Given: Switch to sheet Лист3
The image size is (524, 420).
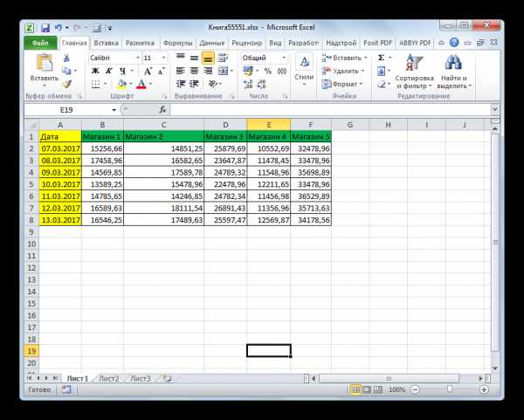Looking at the screenshot, I should [x=141, y=379].
